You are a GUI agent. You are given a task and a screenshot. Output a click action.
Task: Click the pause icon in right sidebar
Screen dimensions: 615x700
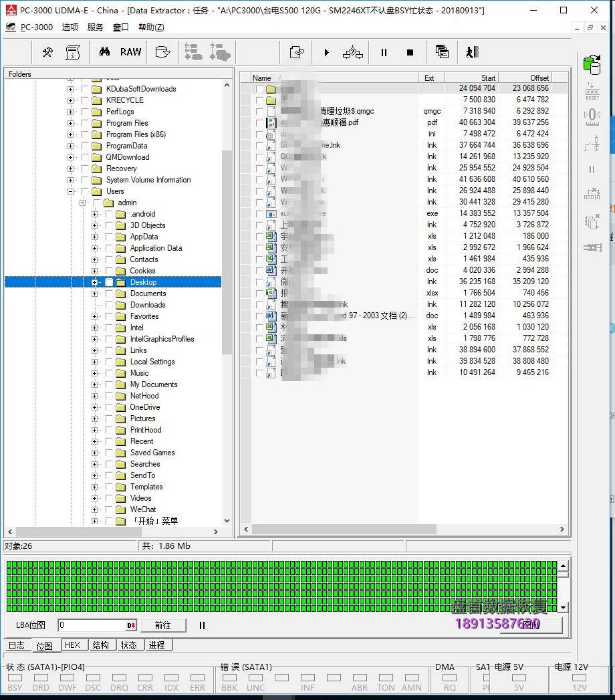coord(592,169)
